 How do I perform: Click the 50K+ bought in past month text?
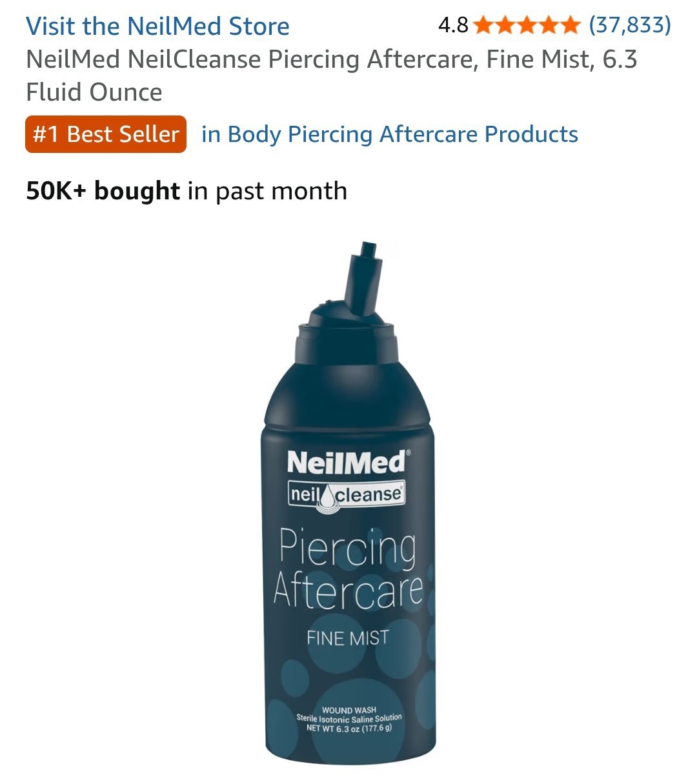[187, 191]
